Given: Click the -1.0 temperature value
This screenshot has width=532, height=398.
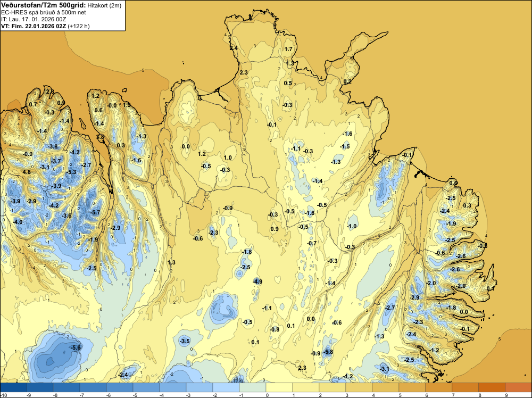Looking at the screenshot, I should tap(352, 226).
